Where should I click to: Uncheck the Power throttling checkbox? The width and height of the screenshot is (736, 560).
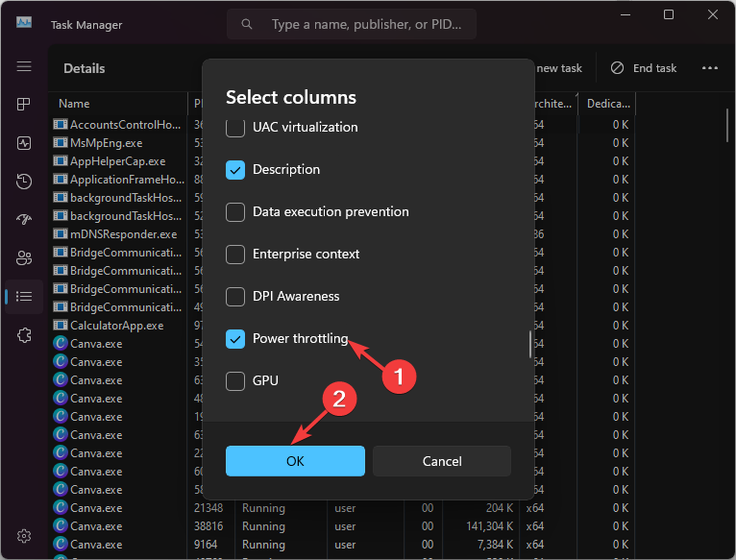[235, 338]
